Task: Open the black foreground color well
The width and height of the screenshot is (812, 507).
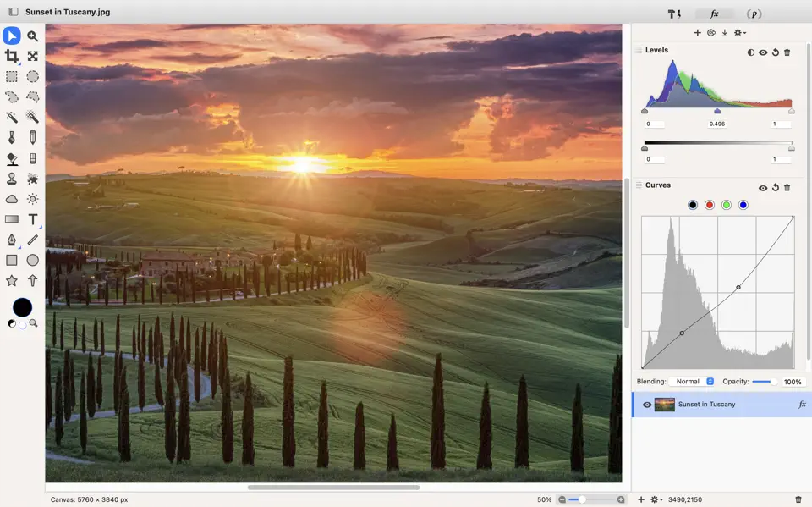Action: 22,307
